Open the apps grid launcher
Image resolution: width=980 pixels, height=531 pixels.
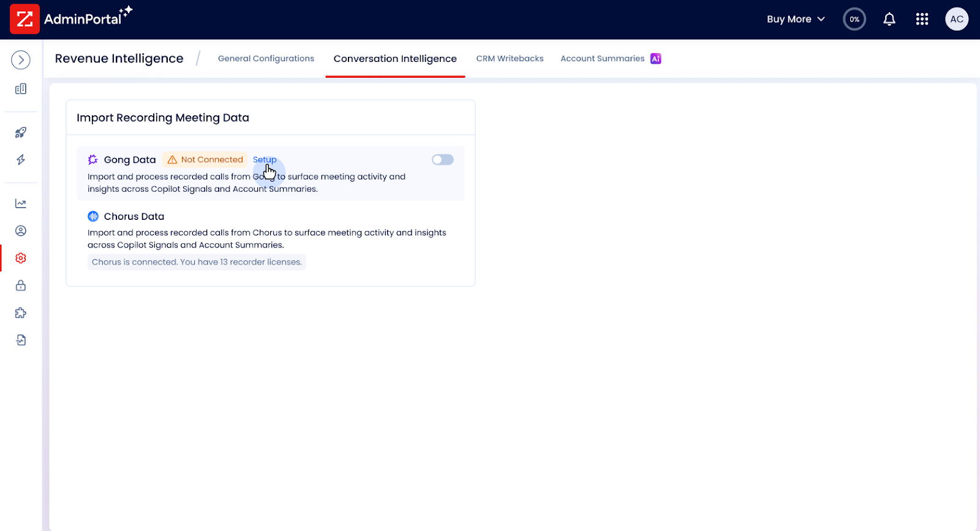(x=922, y=19)
